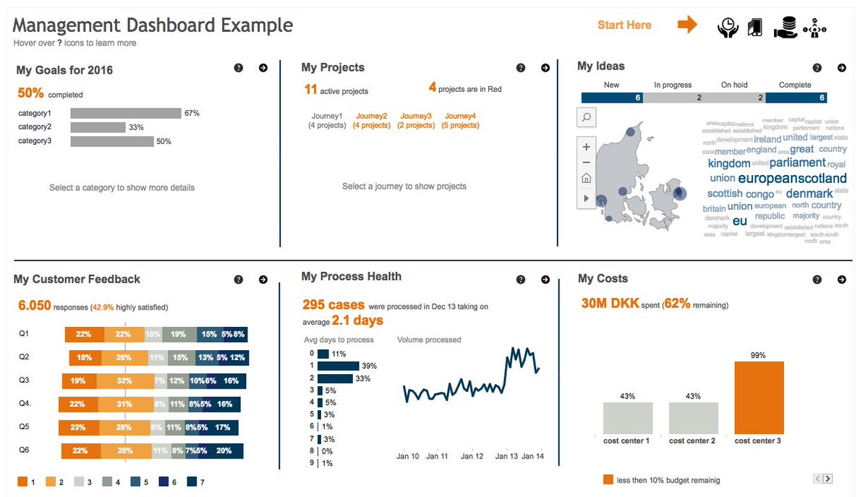868x497 pixels.
Task: Select Journey4 (5 projects)
Action: pos(460,120)
